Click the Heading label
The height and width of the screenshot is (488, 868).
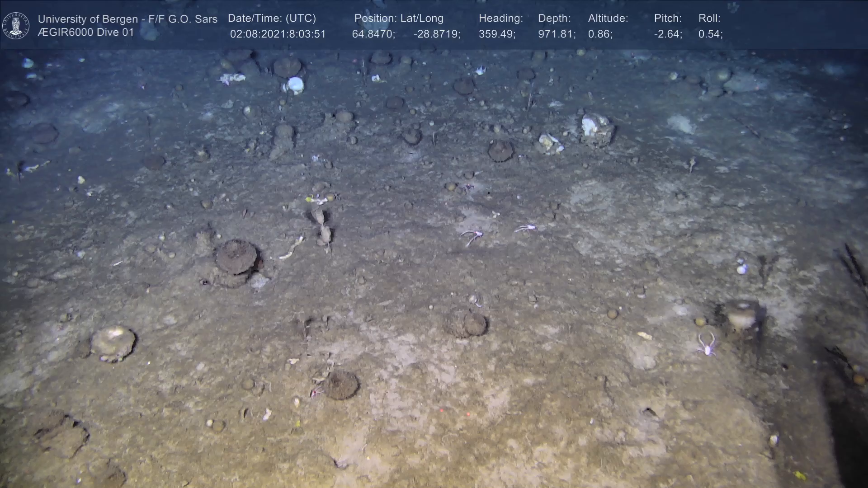500,19
